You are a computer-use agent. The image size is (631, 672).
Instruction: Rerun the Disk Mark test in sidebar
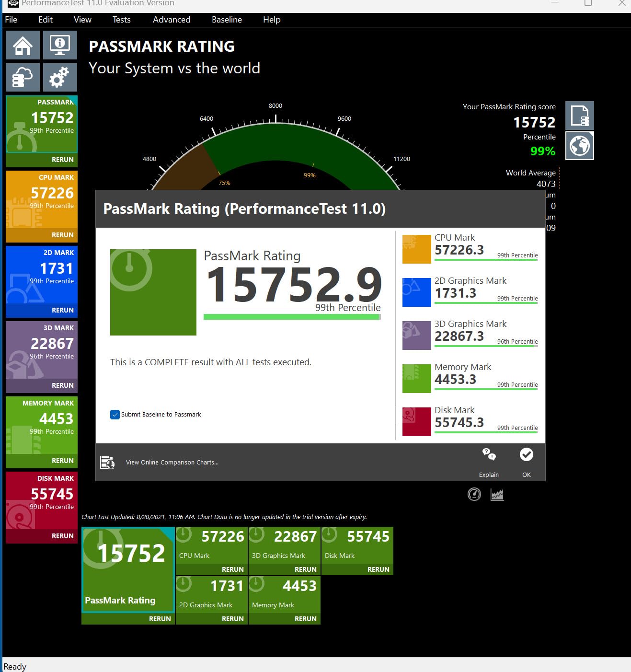coord(62,536)
